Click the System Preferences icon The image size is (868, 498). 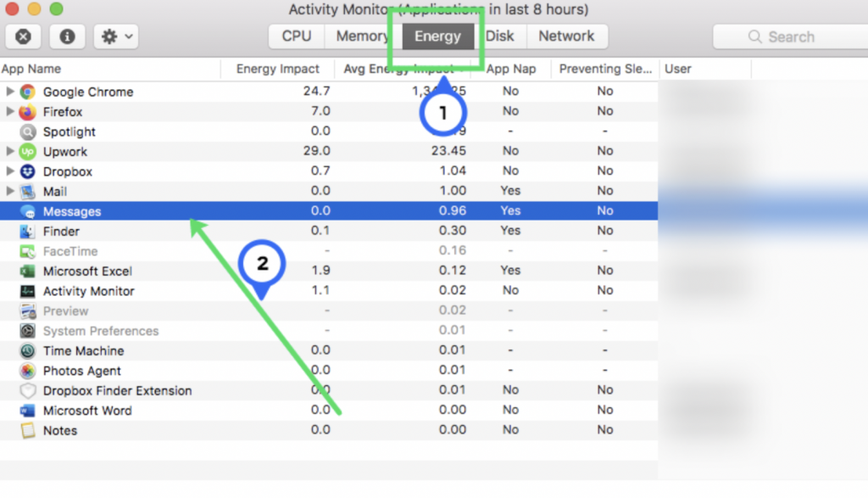pyautogui.click(x=27, y=331)
